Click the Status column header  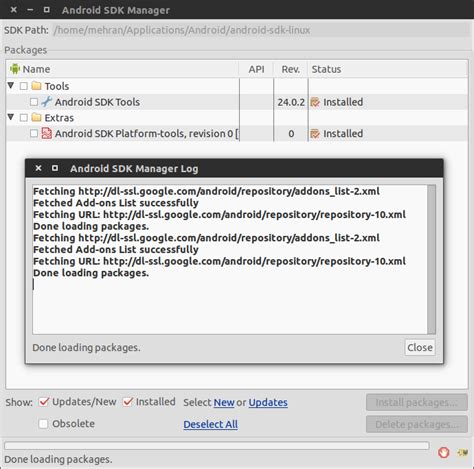tap(388, 69)
